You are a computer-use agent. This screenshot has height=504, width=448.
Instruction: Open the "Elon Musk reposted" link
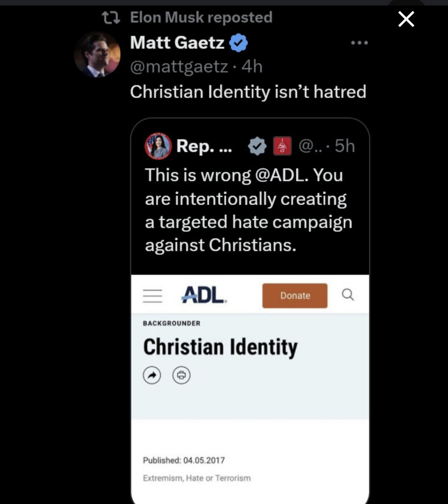coord(201,17)
